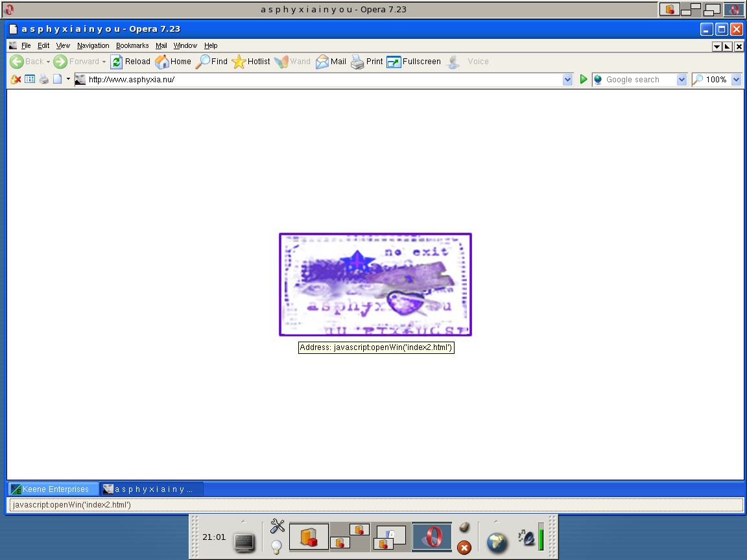Screen dimensions: 747x560
Task: Click the page icon left of File menu
Action: pos(13,46)
